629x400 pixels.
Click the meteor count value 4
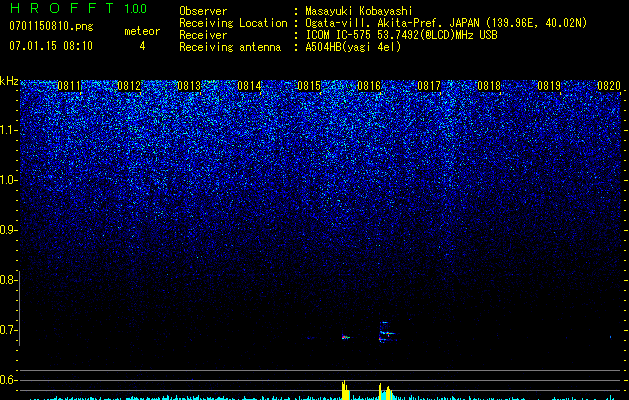click(x=142, y=46)
